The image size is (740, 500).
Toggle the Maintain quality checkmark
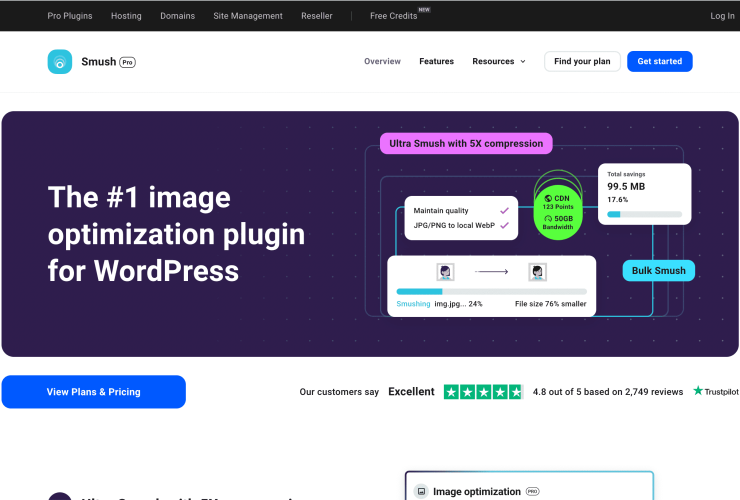pos(505,211)
